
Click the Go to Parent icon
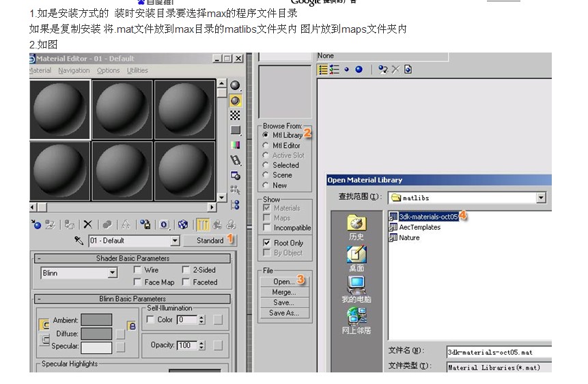click(217, 224)
